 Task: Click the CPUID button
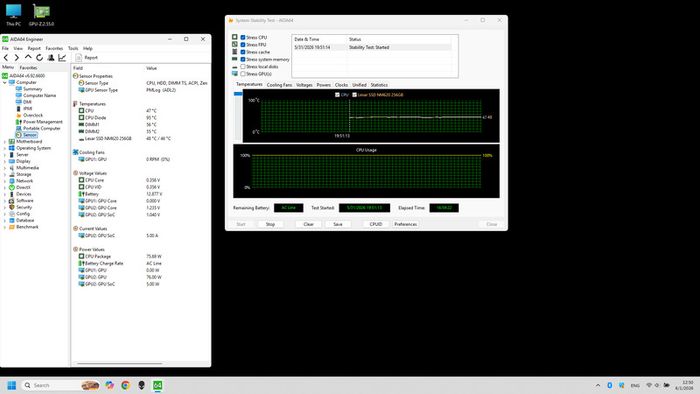click(x=376, y=224)
